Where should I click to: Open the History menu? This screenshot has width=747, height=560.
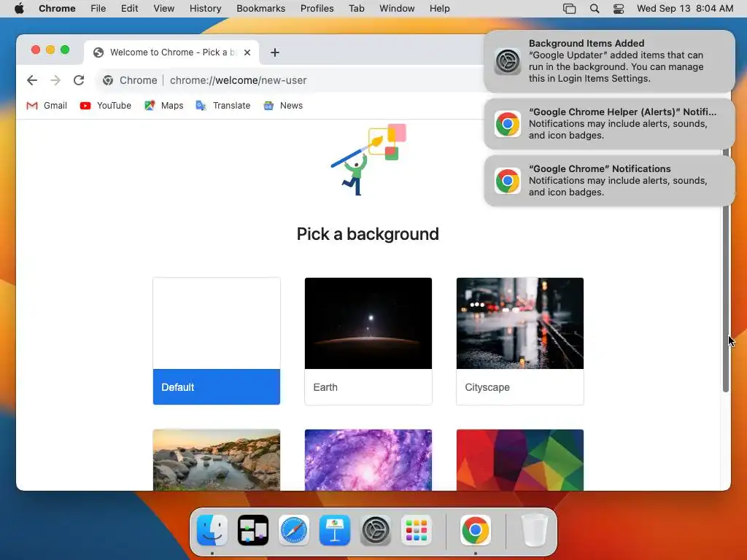click(x=205, y=9)
